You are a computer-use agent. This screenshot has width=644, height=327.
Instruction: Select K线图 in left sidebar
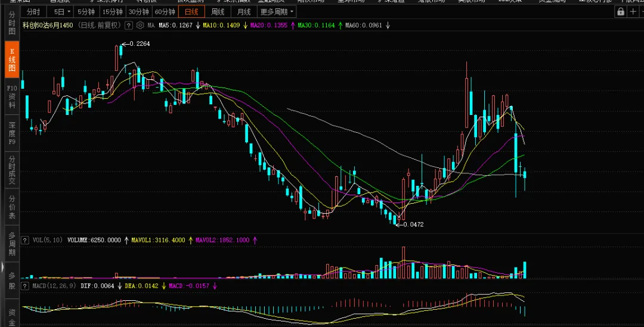(x=12, y=60)
